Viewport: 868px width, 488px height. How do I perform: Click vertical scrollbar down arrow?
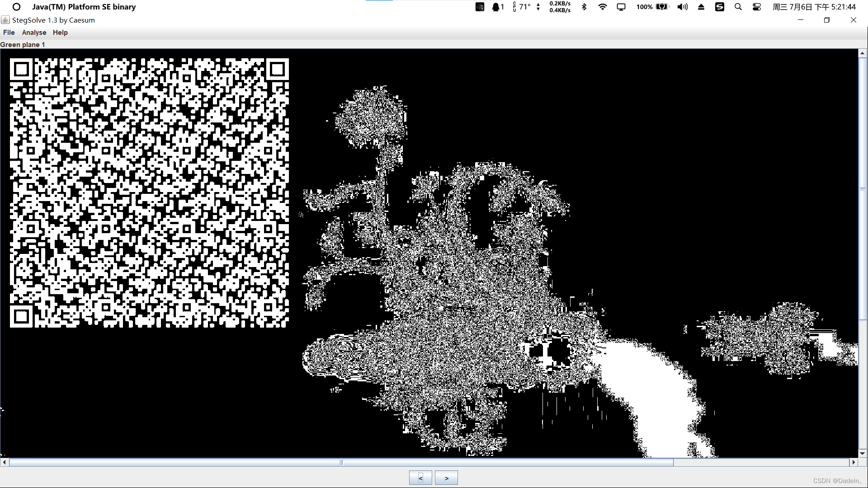click(x=862, y=453)
